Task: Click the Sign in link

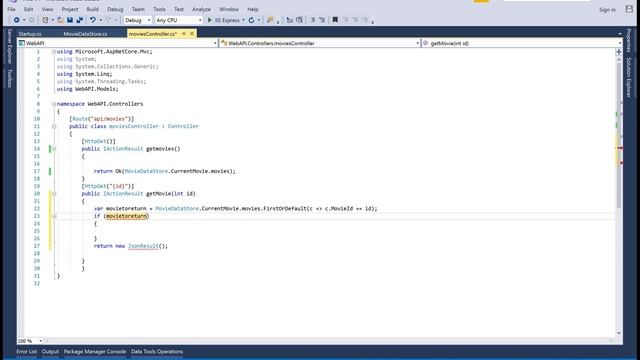Action: click(607, 10)
